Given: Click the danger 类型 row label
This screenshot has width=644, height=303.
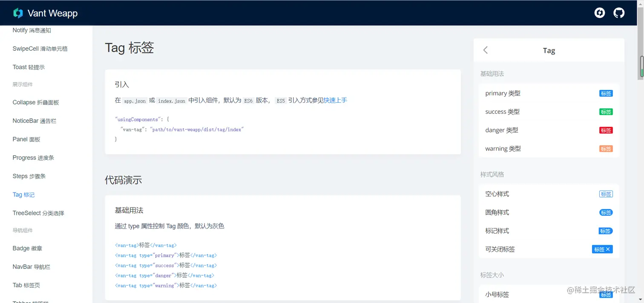Looking at the screenshot, I should pos(502,130).
